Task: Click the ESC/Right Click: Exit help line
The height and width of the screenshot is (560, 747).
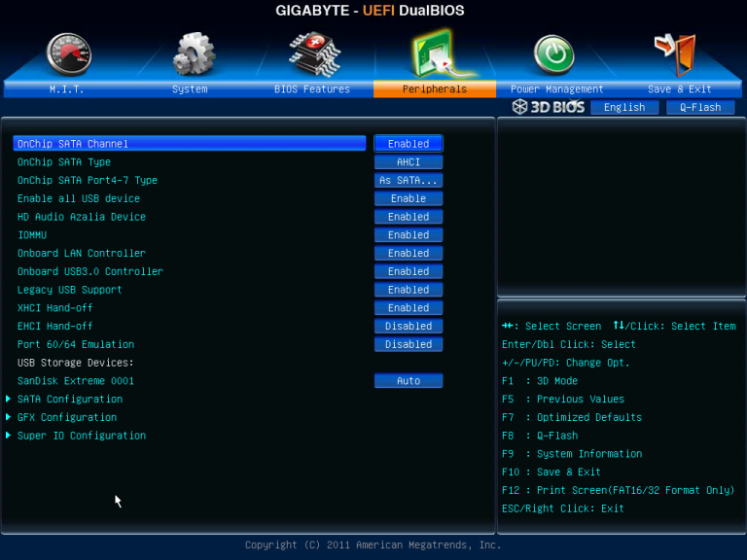Action: [x=562, y=508]
